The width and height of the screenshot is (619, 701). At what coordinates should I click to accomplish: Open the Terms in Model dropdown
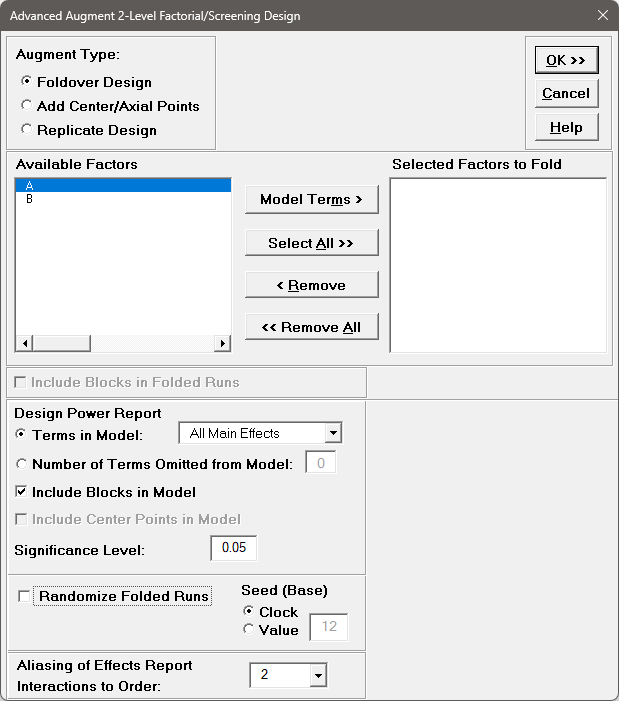point(333,433)
